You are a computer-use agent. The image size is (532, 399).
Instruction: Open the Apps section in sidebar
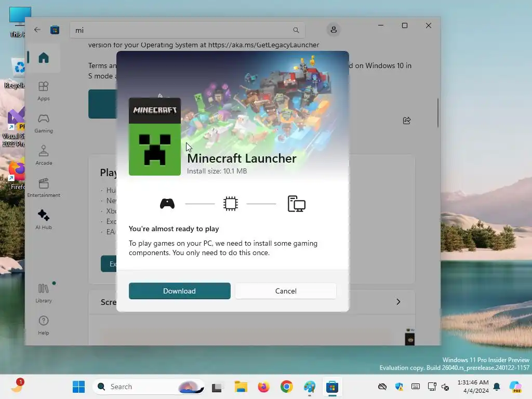[44, 91]
